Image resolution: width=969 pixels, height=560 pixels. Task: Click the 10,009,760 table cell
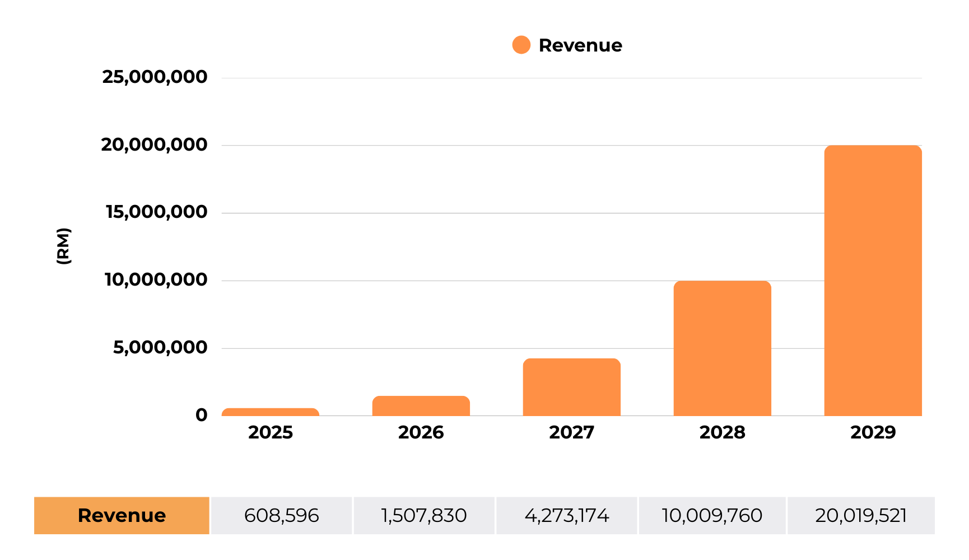(x=712, y=515)
